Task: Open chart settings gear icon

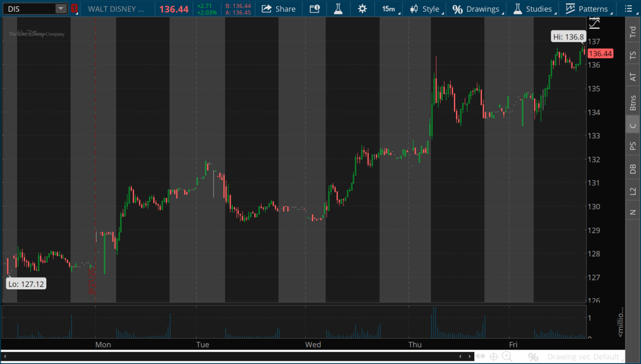Action: point(362,9)
